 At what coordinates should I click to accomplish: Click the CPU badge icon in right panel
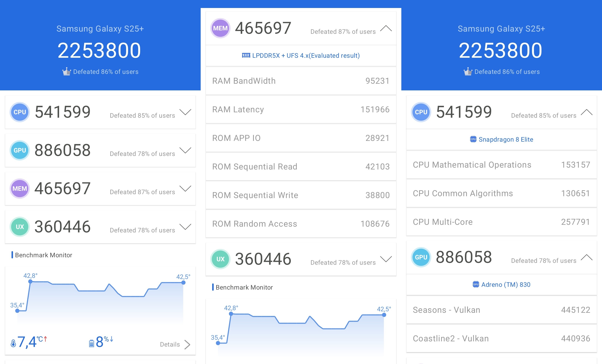point(421,112)
